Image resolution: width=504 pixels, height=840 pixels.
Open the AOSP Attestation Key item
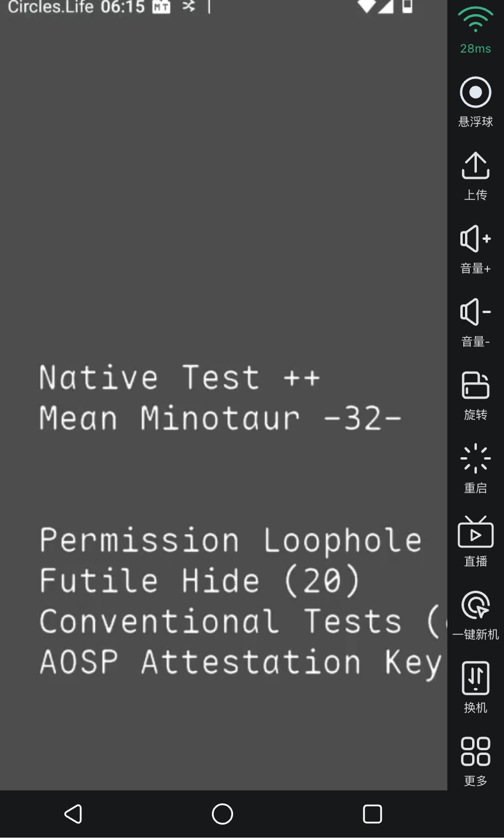239,662
